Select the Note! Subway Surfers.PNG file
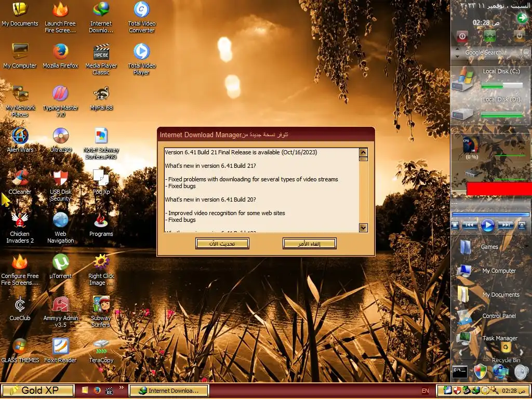Screen dimensions: 532x399 [x=101, y=144]
